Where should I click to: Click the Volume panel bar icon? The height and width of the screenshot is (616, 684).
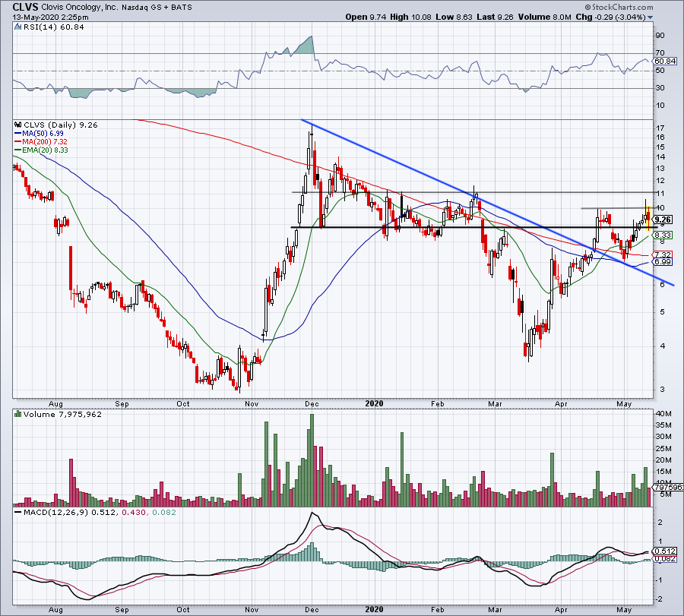click(18, 414)
